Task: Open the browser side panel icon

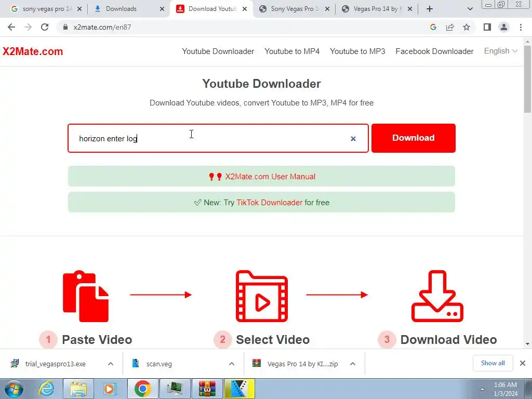Action: click(x=487, y=27)
